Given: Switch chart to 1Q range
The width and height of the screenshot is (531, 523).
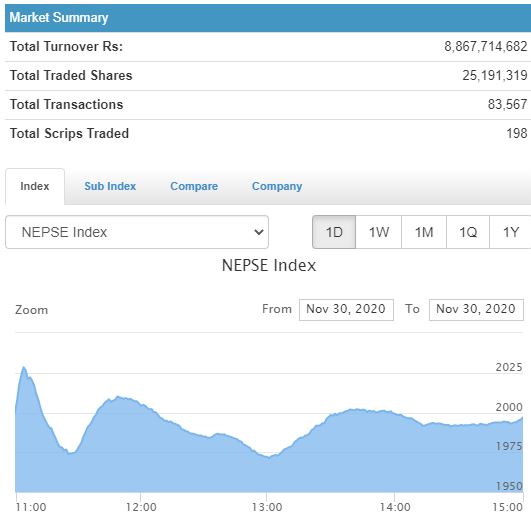Looking at the screenshot, I should pos(468,232).
